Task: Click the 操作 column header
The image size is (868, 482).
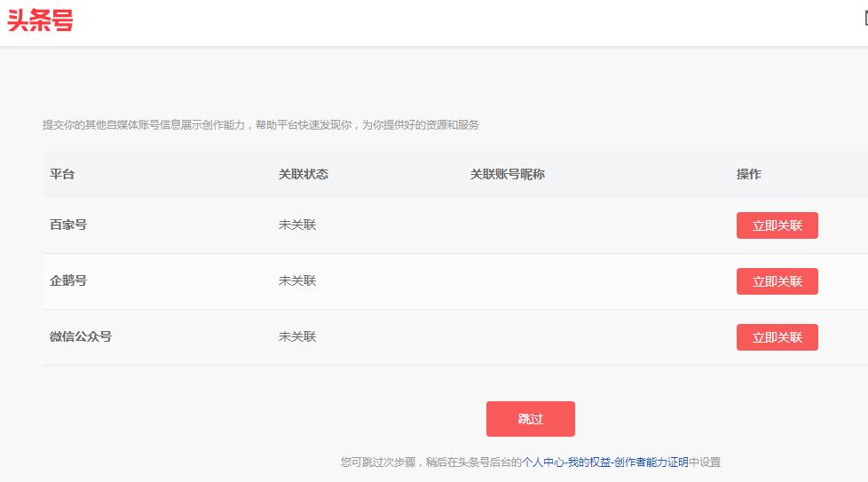Action: (x=748, y=174)
